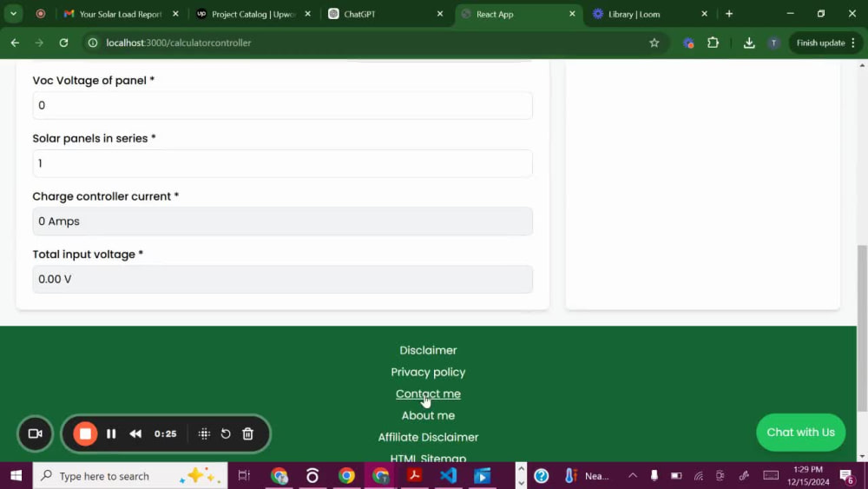This screenshot has width=868, height=489.
Task: Open a new browser tab
Action: (729, 14)
